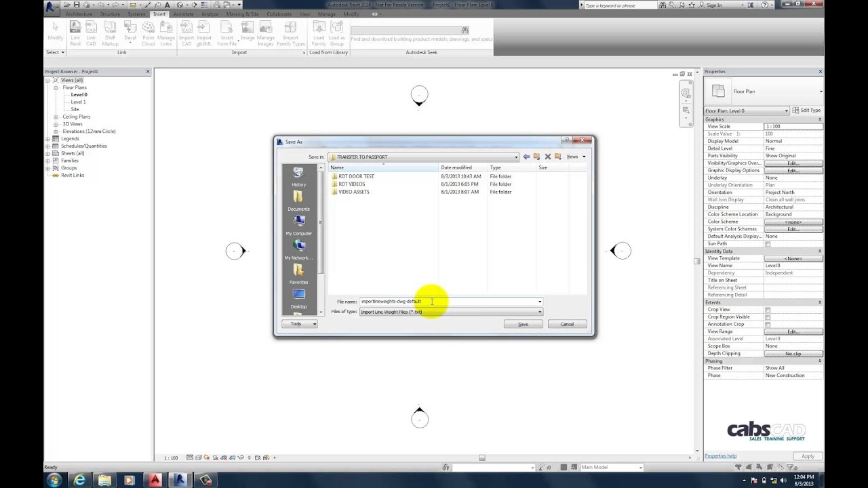Open the Floor Plan: Level 0 instance dropdown
Image resolution: width=868 pixels, height=488 pixels.
click(x=747, y=110)
